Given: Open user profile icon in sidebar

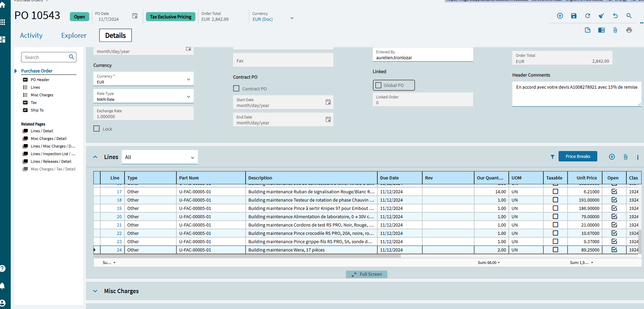Looking at the screenshot, I should point(3,303).
